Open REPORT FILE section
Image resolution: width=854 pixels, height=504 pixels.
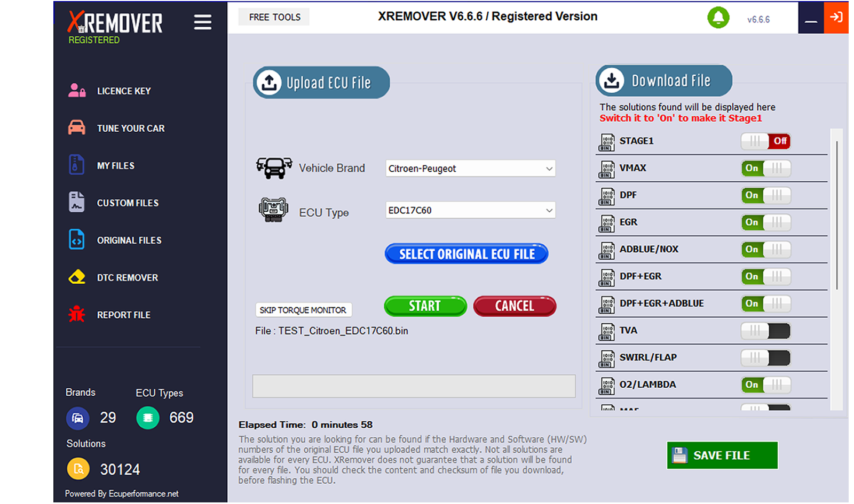coord(124,315)
